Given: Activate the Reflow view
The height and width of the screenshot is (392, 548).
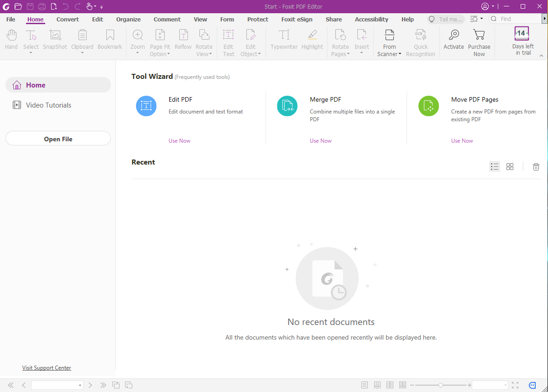Looking at the screenshot, I should (183, 40).
